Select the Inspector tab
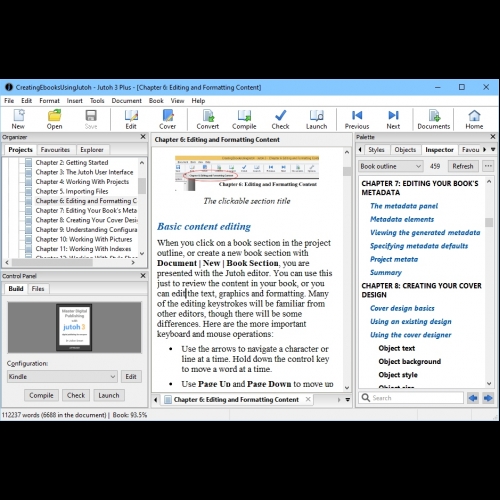 [439, 150]
